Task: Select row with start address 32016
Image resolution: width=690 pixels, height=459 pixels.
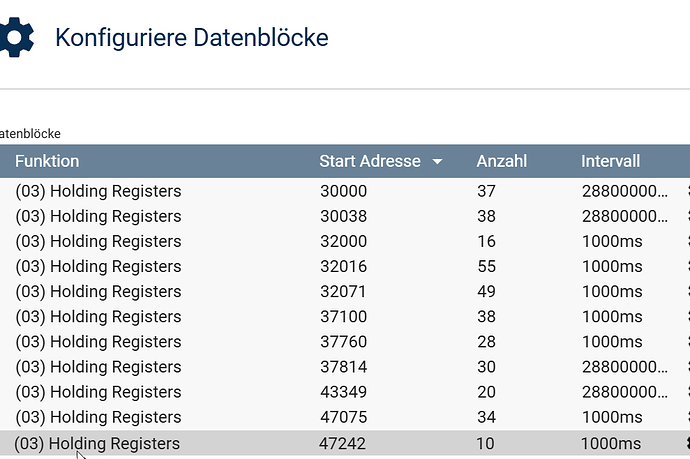Action: tap(343, 266)
